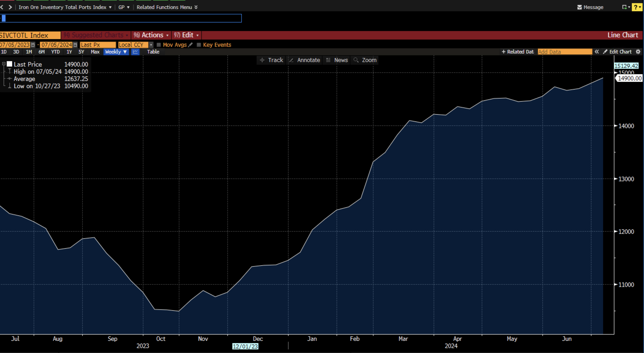644x353 pixels.
Task: Collapse the Last Price legend tree
Action: point(4,64)
